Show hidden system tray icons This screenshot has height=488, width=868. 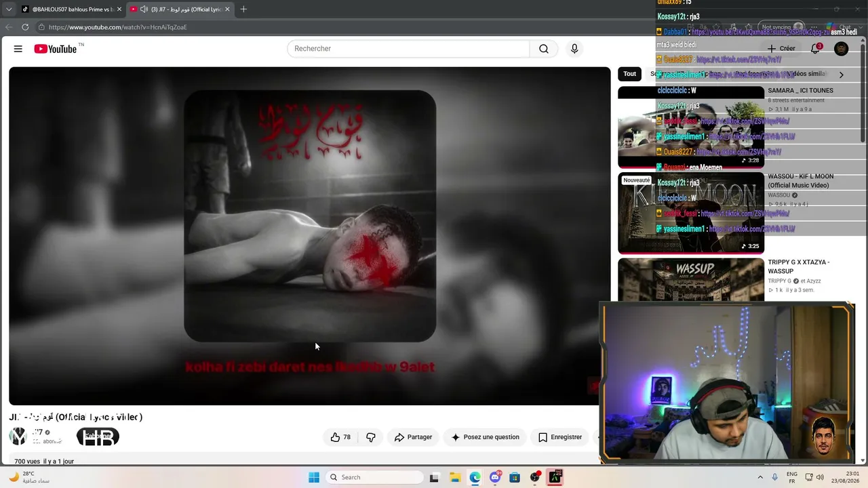pyautogui.click(x=760, y=477)
